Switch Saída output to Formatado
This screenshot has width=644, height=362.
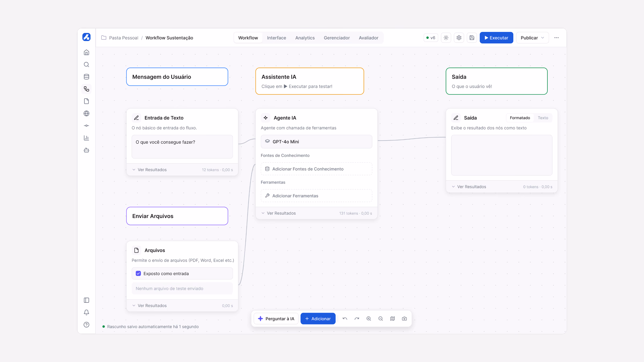[x=520, y=118]
